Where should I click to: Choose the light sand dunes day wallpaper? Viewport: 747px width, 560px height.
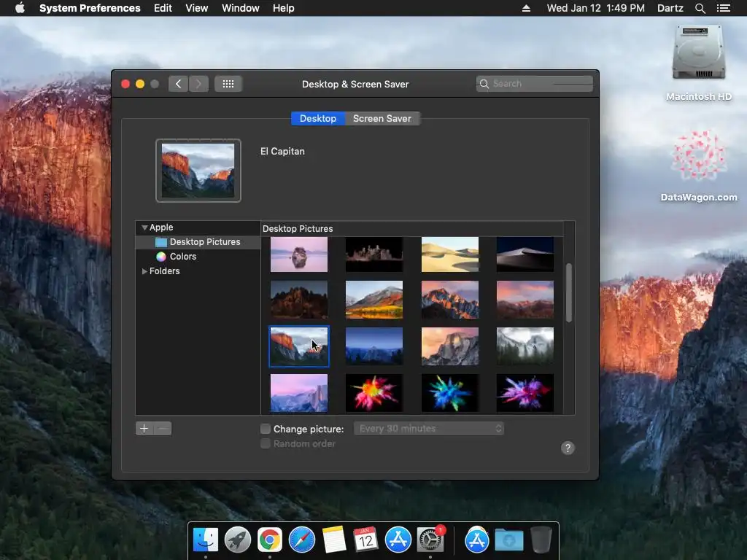[449, 254]
